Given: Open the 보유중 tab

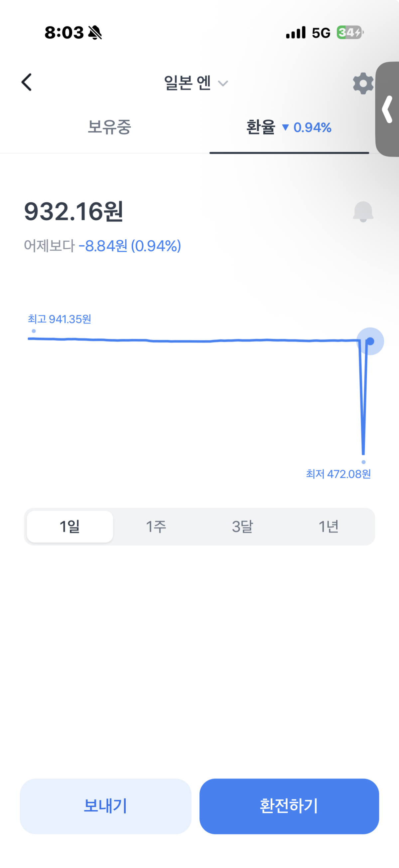Looking at the screenshot, I should coord(109,127).
